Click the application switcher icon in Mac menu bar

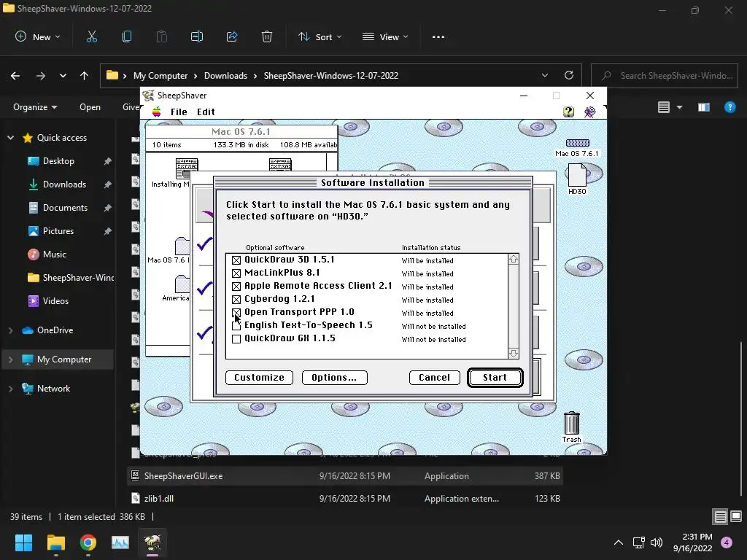point(589,112)
